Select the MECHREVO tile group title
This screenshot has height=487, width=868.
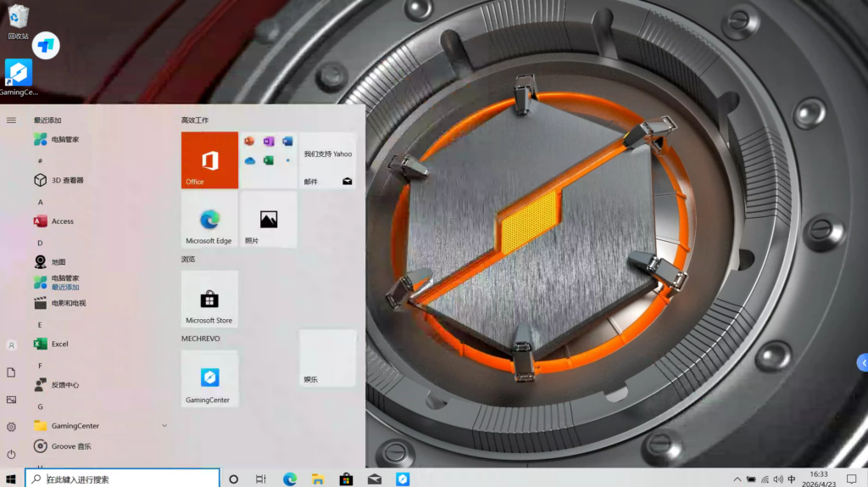pyautogui.click(x=200, y=339)
